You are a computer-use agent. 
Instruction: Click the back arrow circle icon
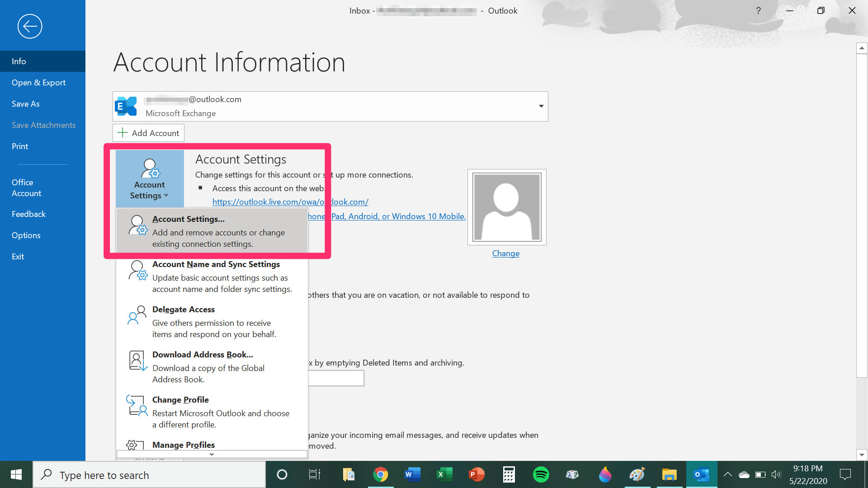30,26
